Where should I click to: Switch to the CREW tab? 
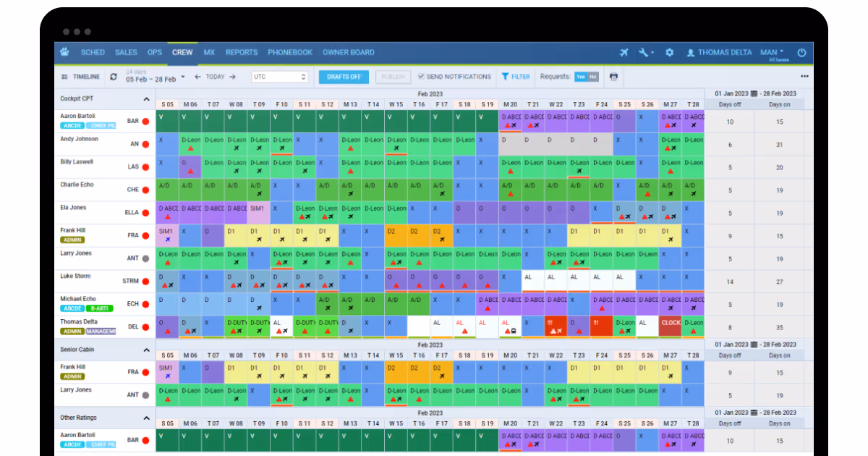coord(182,52)
